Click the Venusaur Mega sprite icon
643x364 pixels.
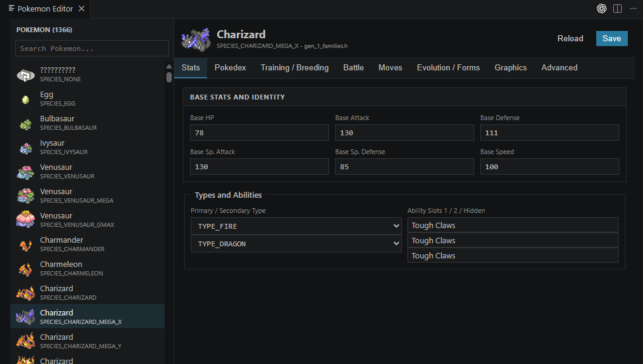click(26, 196)
